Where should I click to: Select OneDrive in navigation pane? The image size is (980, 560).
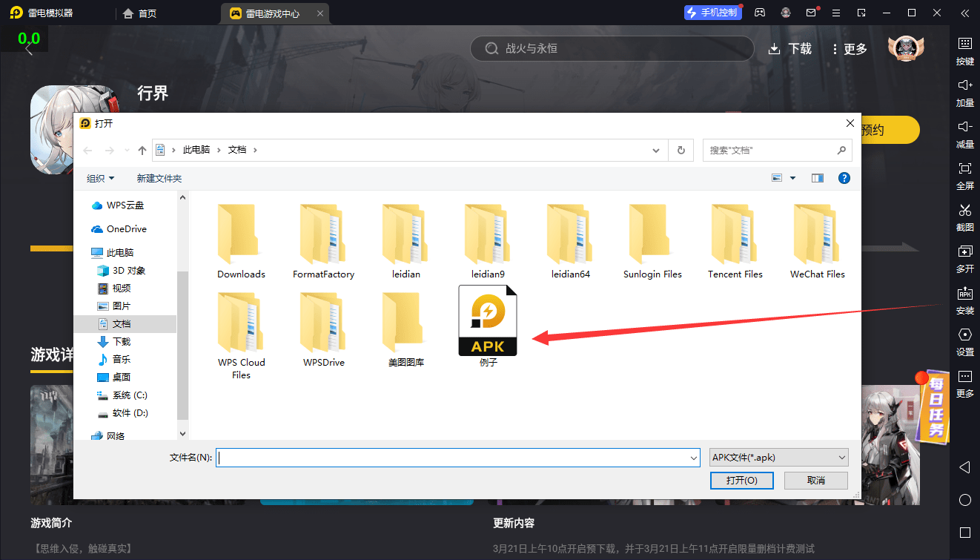coord(119,229)
